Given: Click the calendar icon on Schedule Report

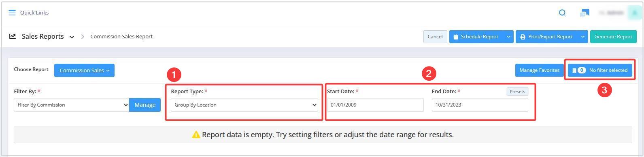Looking at the screenshot, I should point(456,37).
